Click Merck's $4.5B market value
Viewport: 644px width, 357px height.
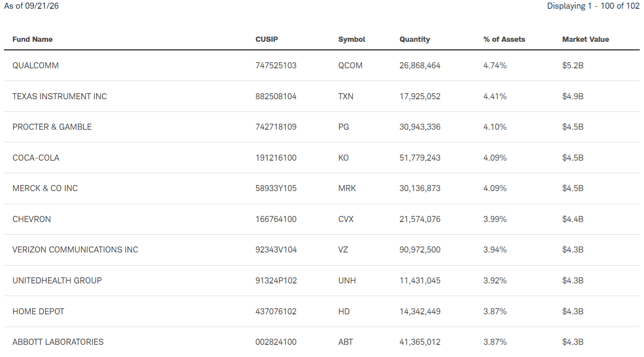(x=573, y=188)
